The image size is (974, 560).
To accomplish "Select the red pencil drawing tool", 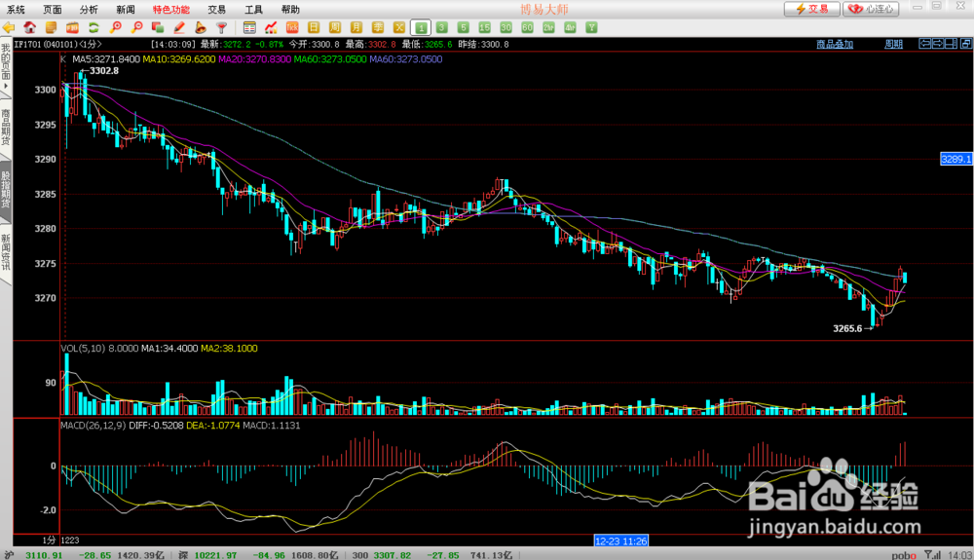I will [179, 28].
